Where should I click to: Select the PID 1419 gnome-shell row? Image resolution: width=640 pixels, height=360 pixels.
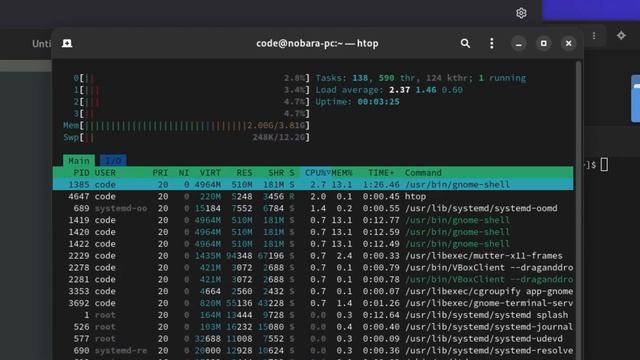[x=313, y=220]
